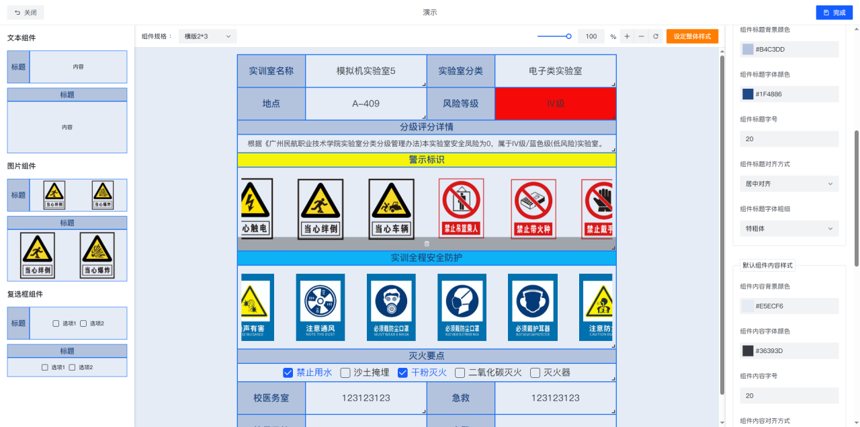This screenshot has height=427, width=860.
Task: Select the 当心绊倒 warning sign in canvas
Action: click(x=321, y=209)
